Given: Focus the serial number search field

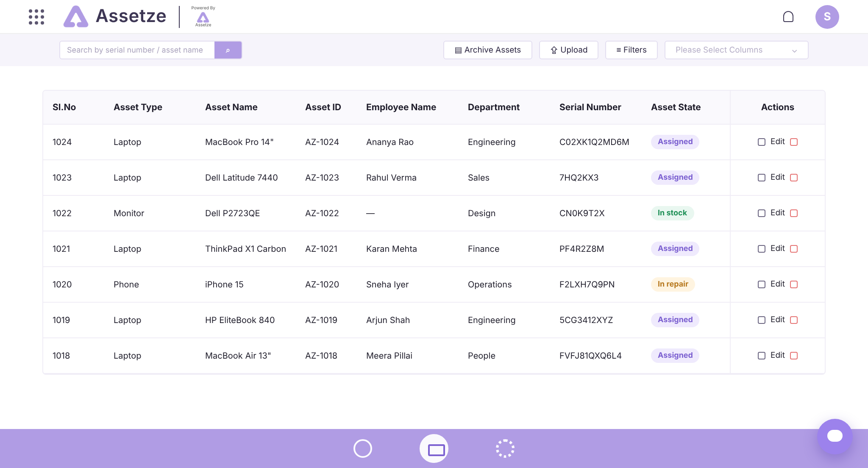Looking at the screenshot, I should [137, 50].
